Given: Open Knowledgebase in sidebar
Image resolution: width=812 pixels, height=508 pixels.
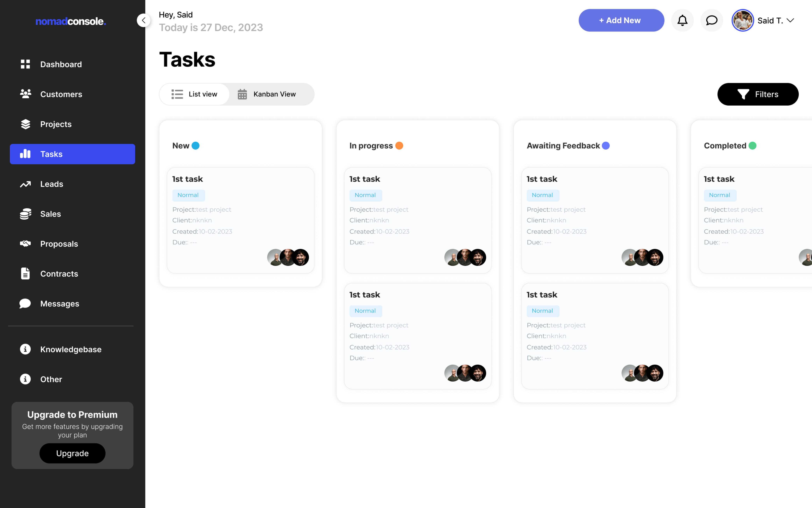Looking at the screenshot, I should [73, 349].
